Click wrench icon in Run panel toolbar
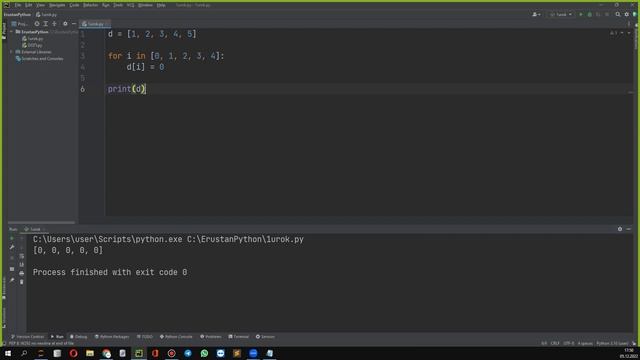Viewport: 640px width, 360px height. pyautogui.click(x=12, y=247)
